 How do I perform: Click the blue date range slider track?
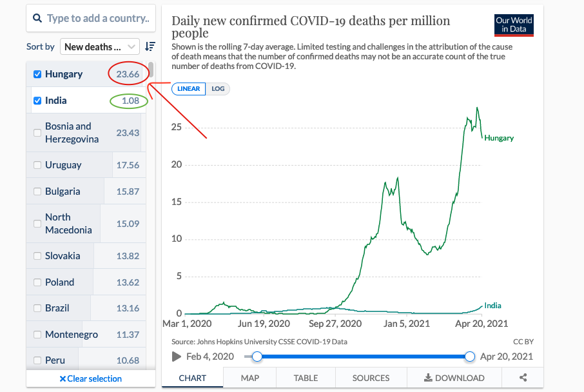pyautogui.click(x=364, y=357)
